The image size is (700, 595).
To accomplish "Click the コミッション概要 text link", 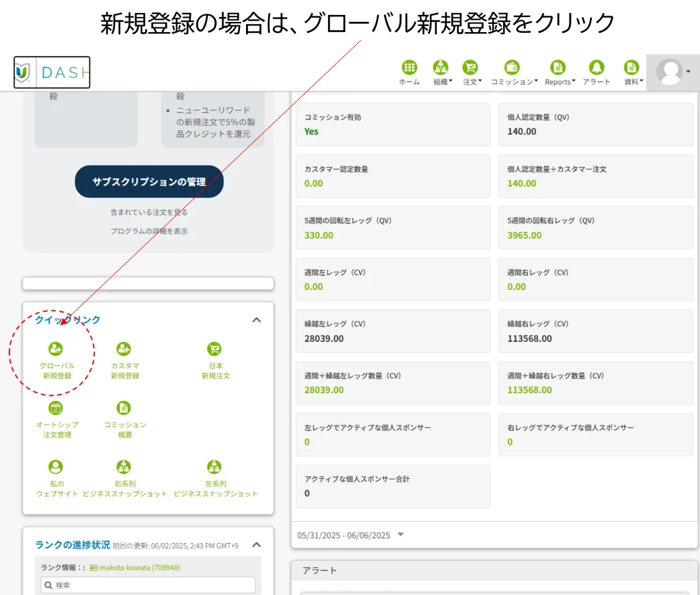I will pos(125,429).
